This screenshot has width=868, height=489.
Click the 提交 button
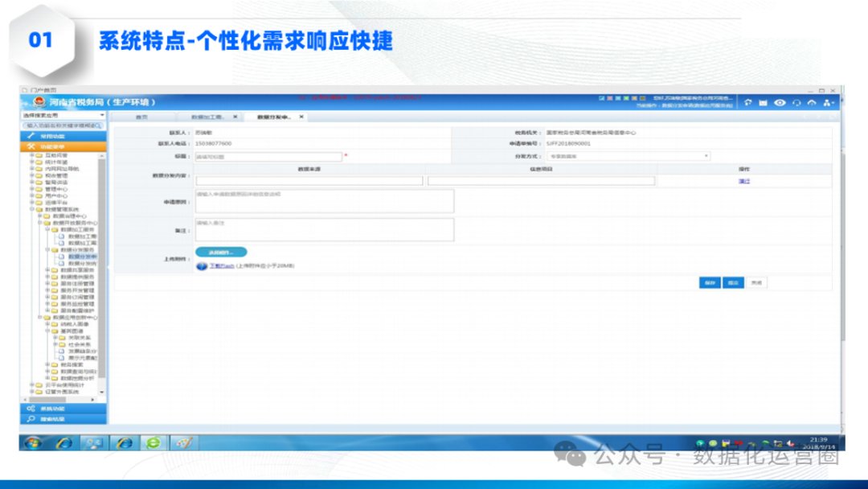(733, 283)
